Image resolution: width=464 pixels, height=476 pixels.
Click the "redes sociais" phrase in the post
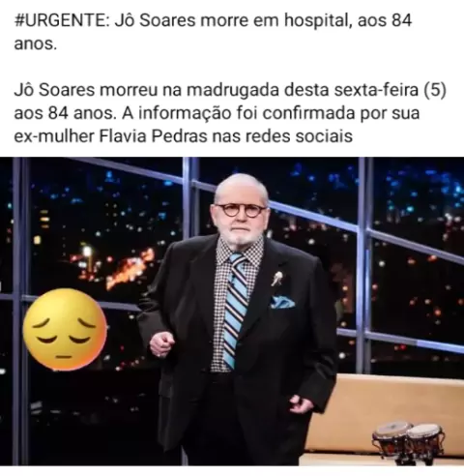[299, 136]
